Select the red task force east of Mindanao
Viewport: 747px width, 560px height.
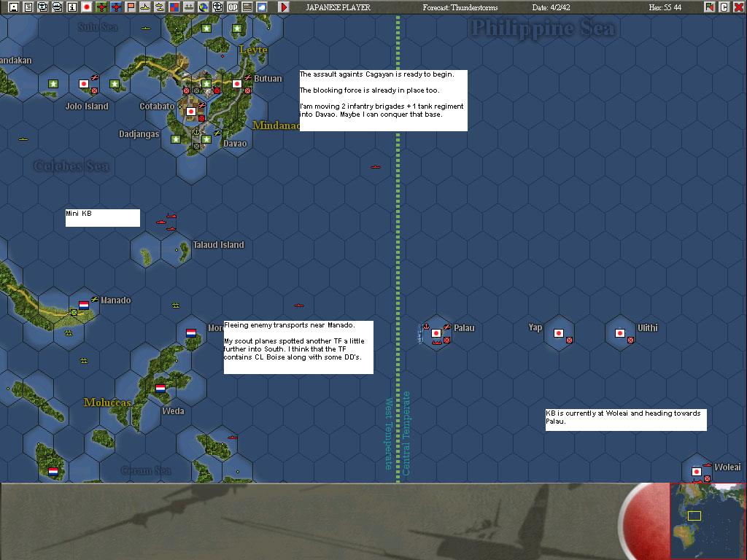[376, 167]
